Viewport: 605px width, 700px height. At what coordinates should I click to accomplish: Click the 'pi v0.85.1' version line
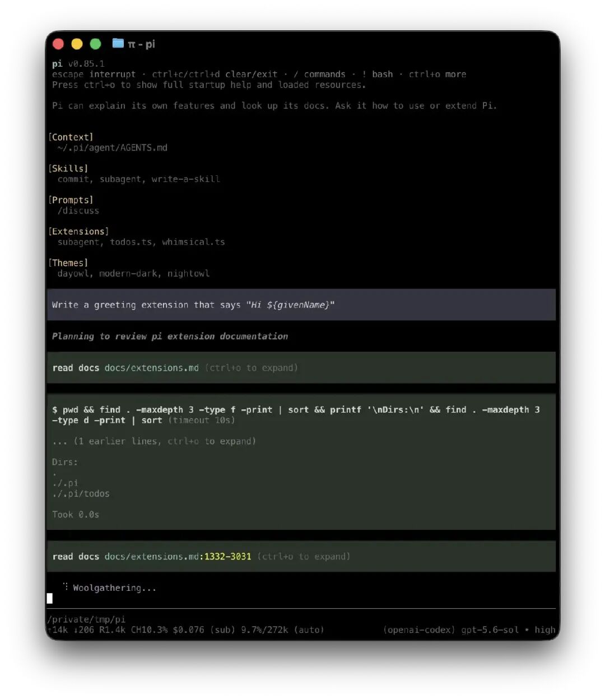[78, 64]
